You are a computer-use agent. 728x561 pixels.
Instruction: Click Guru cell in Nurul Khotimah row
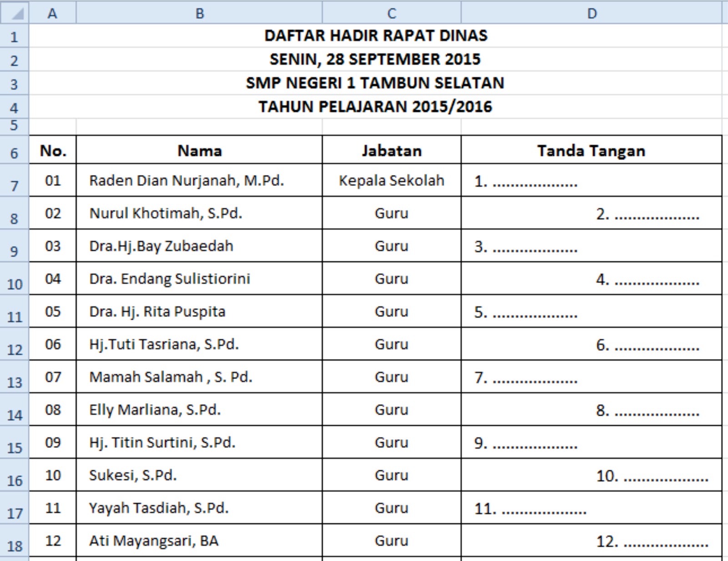pyautogui.click(x=391, y=213)
